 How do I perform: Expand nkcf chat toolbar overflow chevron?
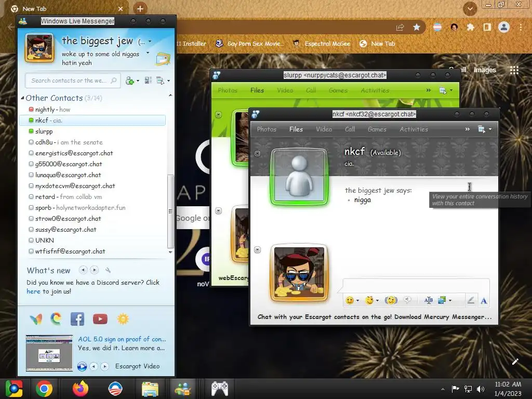tap(467, 129)
